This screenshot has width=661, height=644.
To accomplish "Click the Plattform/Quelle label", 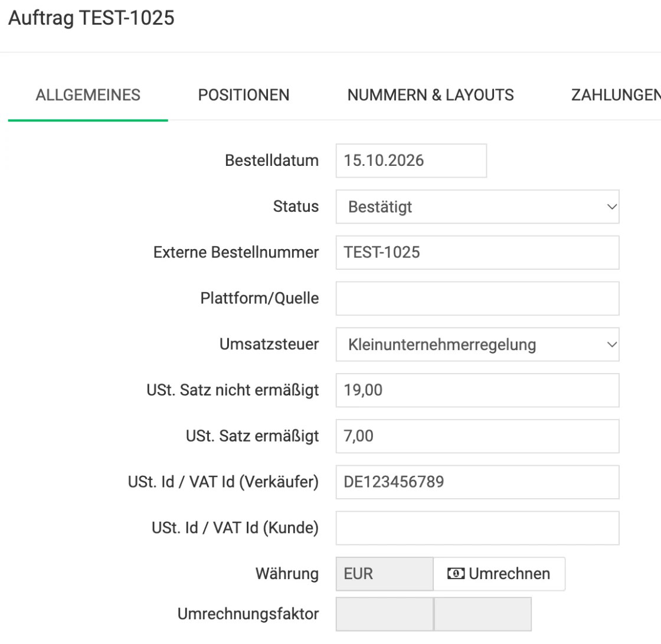I will tap(260, 299).
